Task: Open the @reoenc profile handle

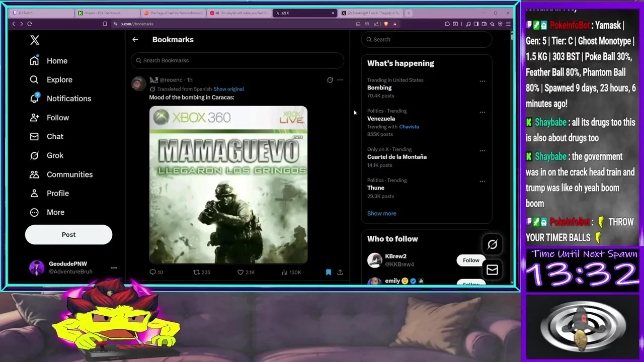Action: [x=171, y=80]
